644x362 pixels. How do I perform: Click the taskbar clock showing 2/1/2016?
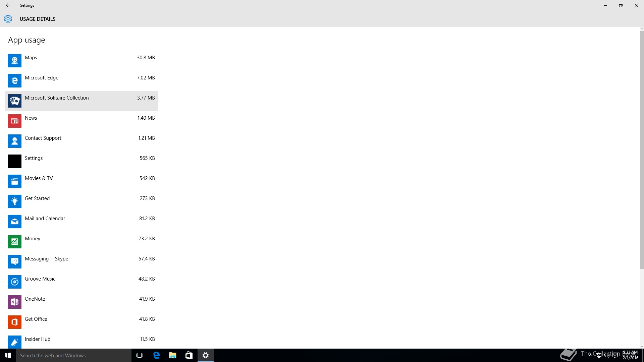click(x=630, y=355)
